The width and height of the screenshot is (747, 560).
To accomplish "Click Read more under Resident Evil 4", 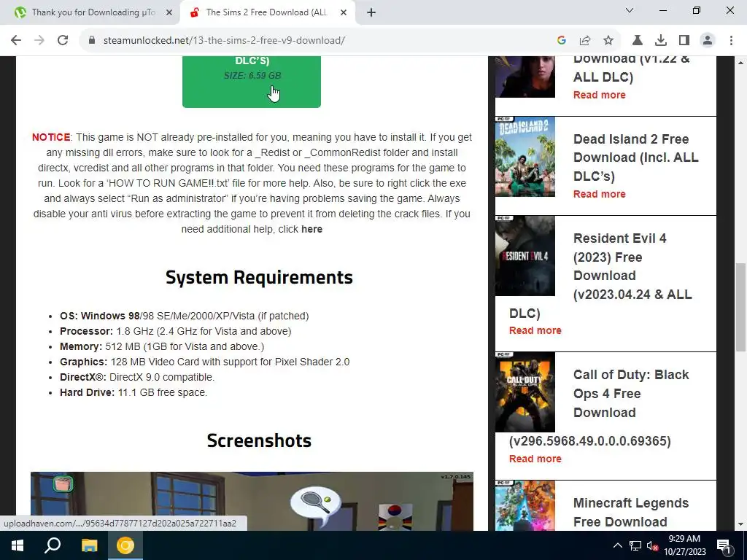I will (x=535, y=330).
